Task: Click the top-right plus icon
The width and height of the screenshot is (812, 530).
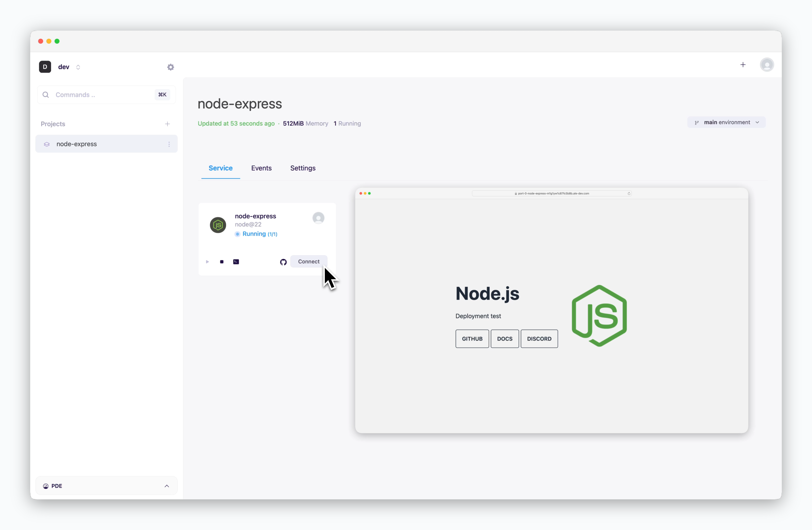Action: pos(743,65)
